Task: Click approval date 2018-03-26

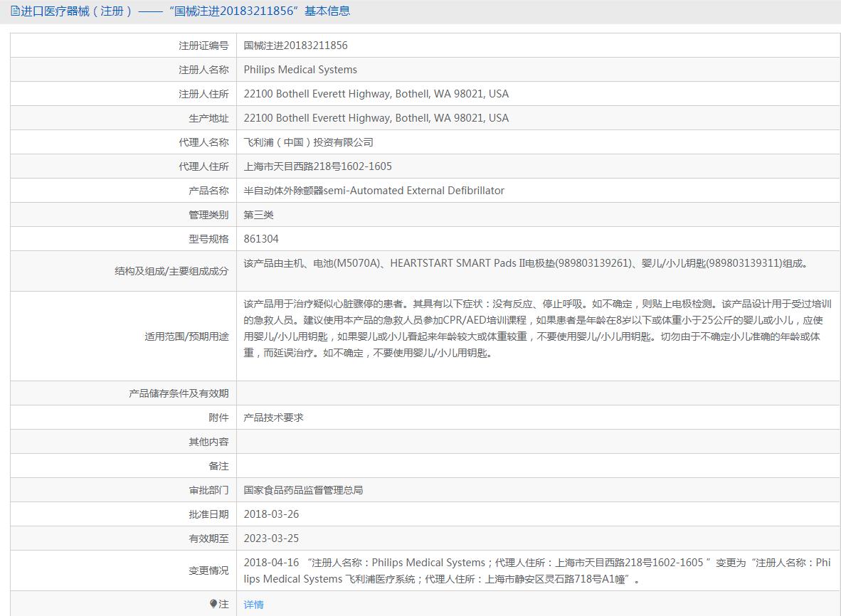Action: pos(271,514)
